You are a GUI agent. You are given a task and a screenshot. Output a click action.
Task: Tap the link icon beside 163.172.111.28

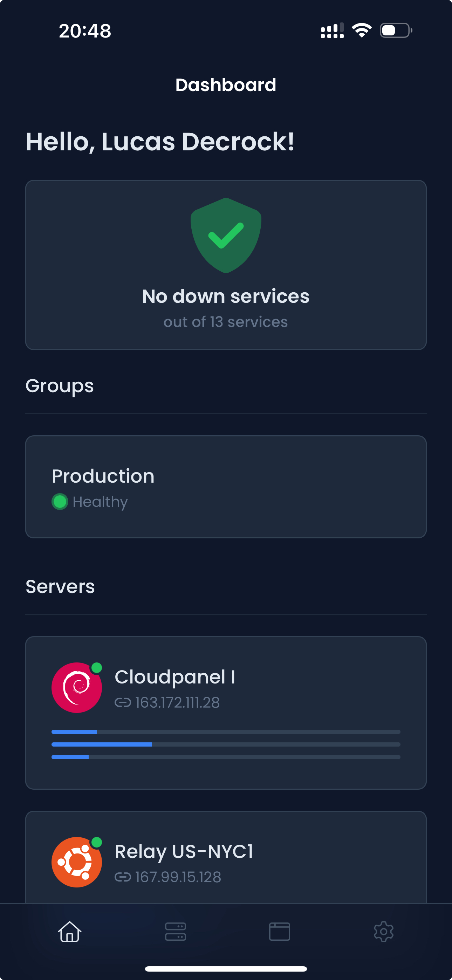point(123,703)
